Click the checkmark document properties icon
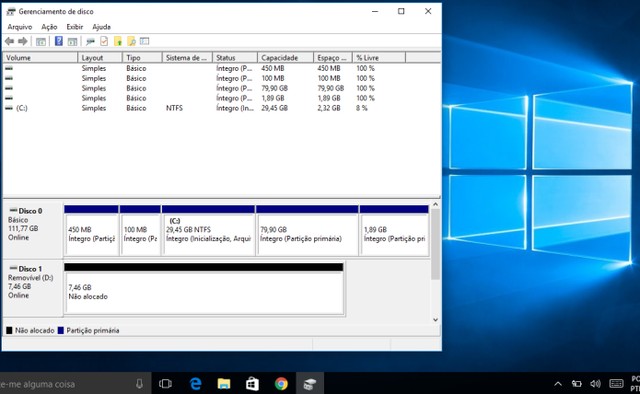 pos(104,41)
